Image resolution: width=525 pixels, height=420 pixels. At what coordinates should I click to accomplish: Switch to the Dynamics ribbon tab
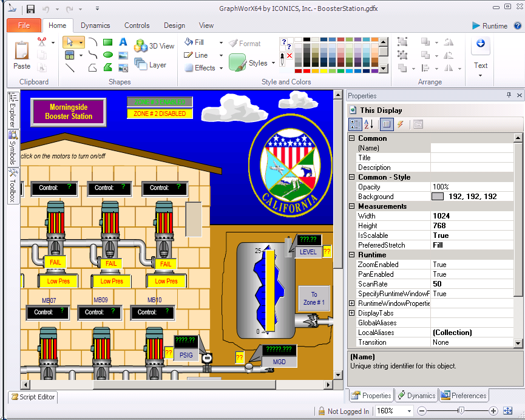(x=95, y=25)
